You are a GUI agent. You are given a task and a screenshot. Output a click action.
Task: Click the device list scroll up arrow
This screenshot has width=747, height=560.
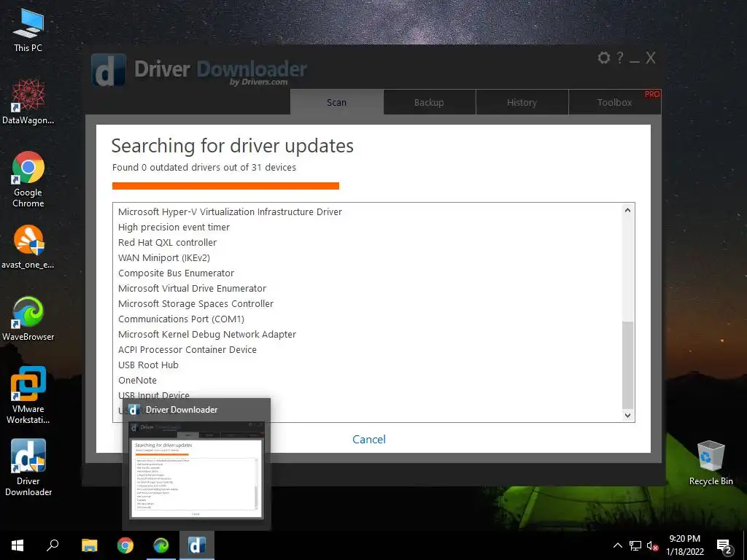(x=627, y=210)
